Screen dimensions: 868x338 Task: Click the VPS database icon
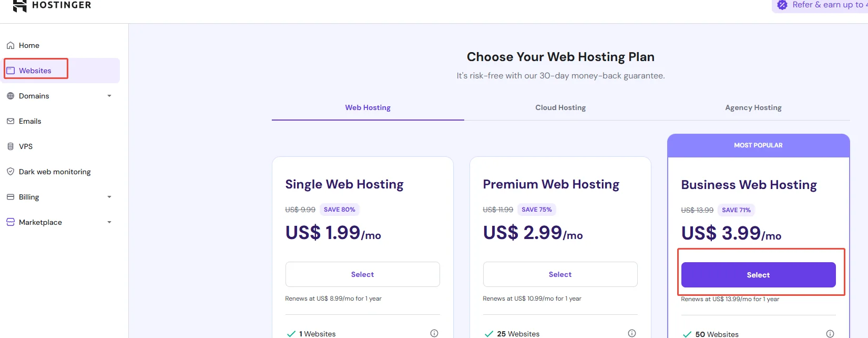[11, 146]
